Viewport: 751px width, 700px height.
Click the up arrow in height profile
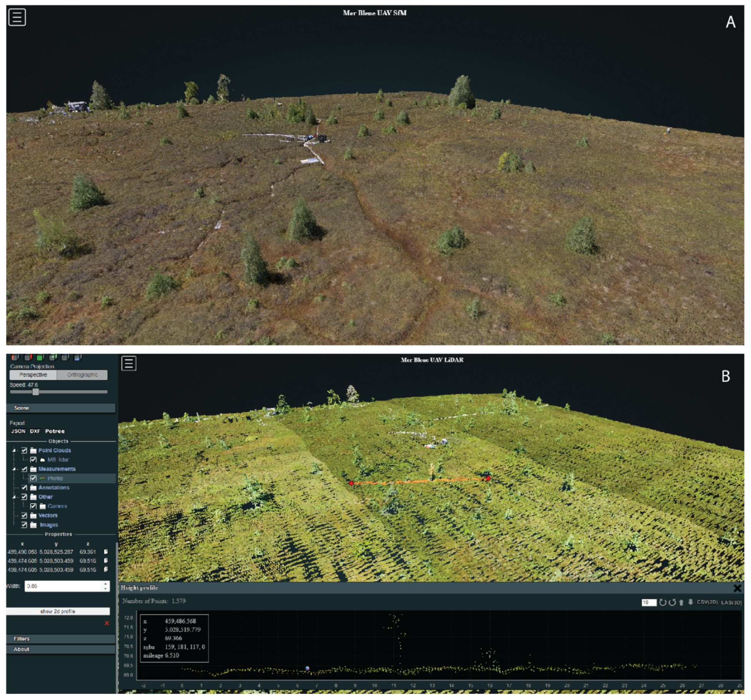pyautogui.click(x=681, y=602)
